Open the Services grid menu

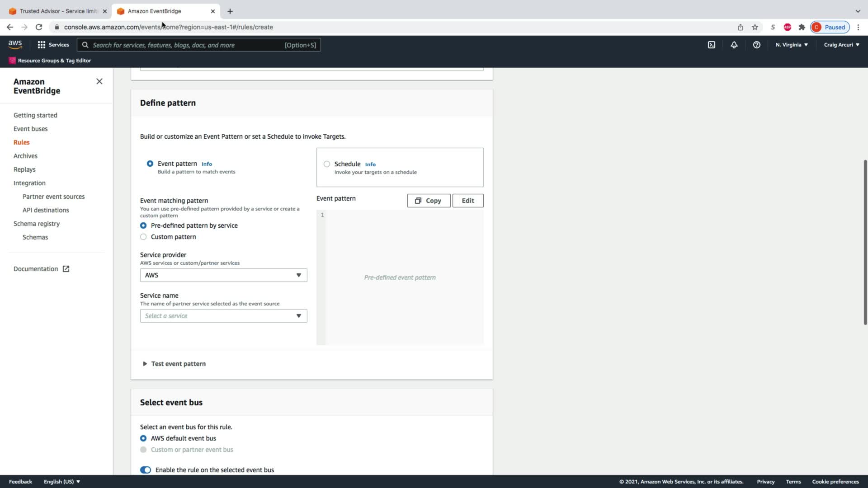pos(53,45)
